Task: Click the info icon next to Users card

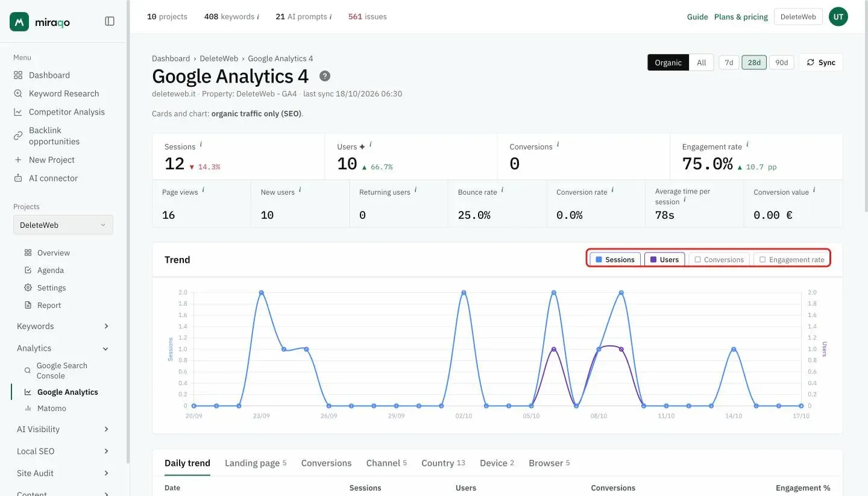Action: 370,145
